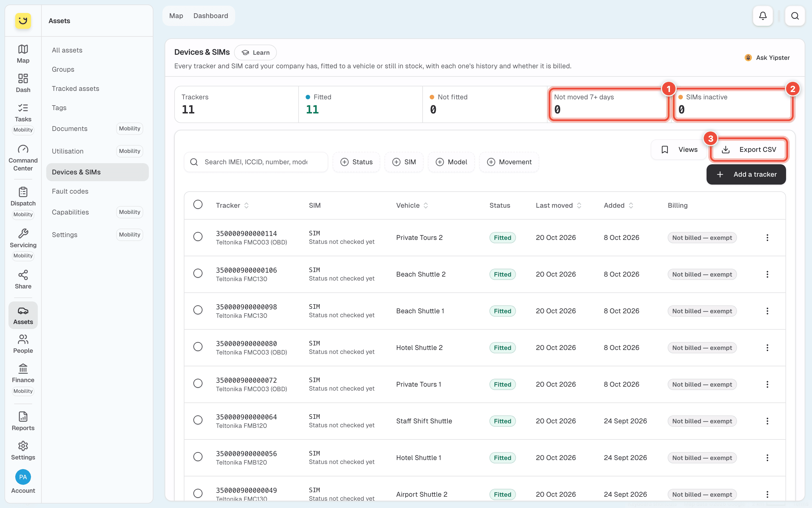
Task: Open the Status filter
Action: pyautogui.click(x=356, y=162)
